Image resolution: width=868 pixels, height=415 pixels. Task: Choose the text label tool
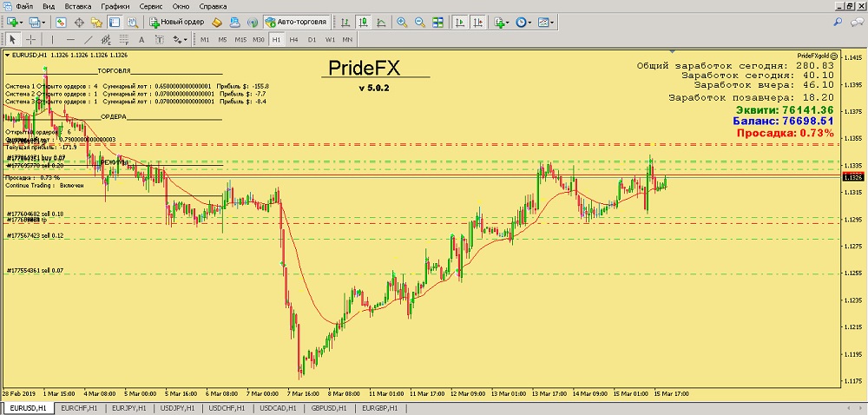142,39
